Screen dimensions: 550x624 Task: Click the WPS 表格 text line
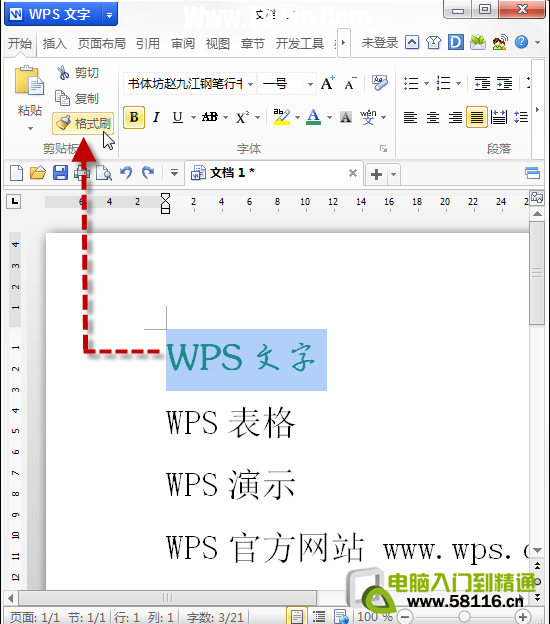pyautogui.click(x=230, y=423)
